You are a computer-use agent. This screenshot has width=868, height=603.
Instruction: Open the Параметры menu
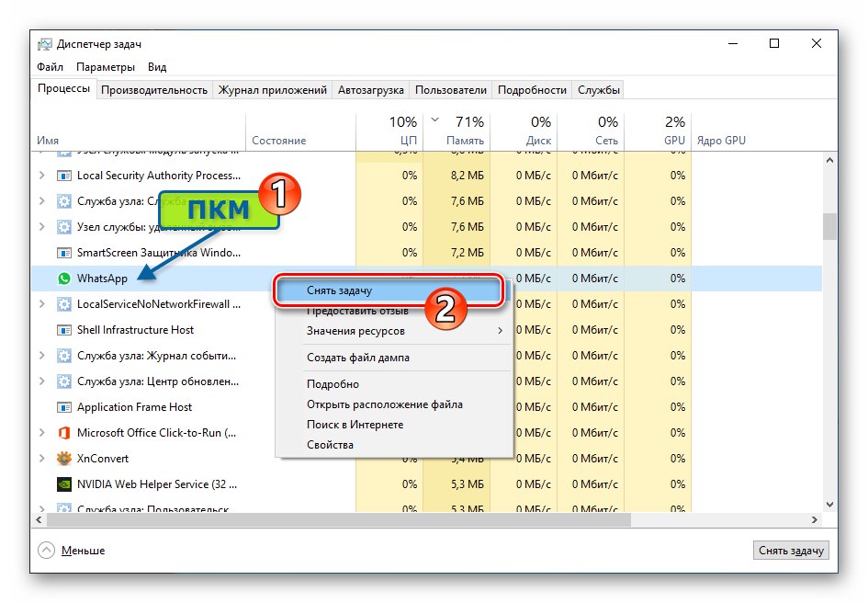click(106, 67)
